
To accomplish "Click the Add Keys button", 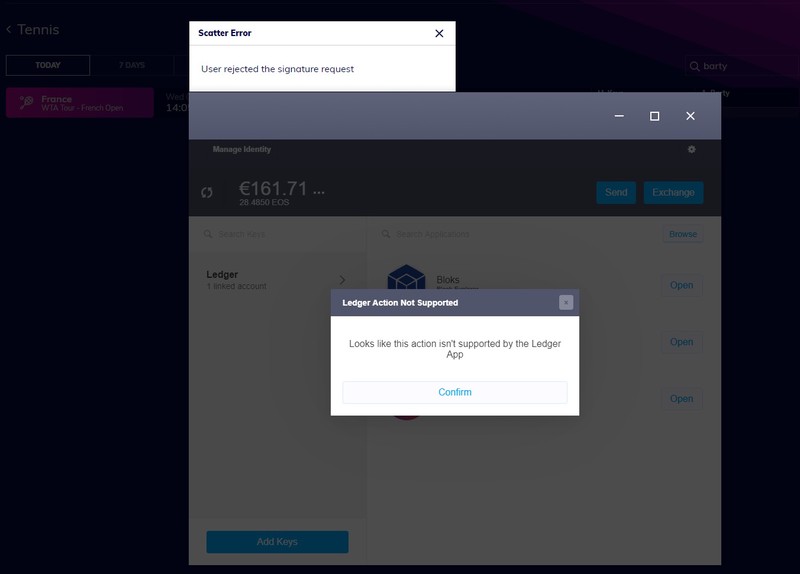I will (277, 542).
